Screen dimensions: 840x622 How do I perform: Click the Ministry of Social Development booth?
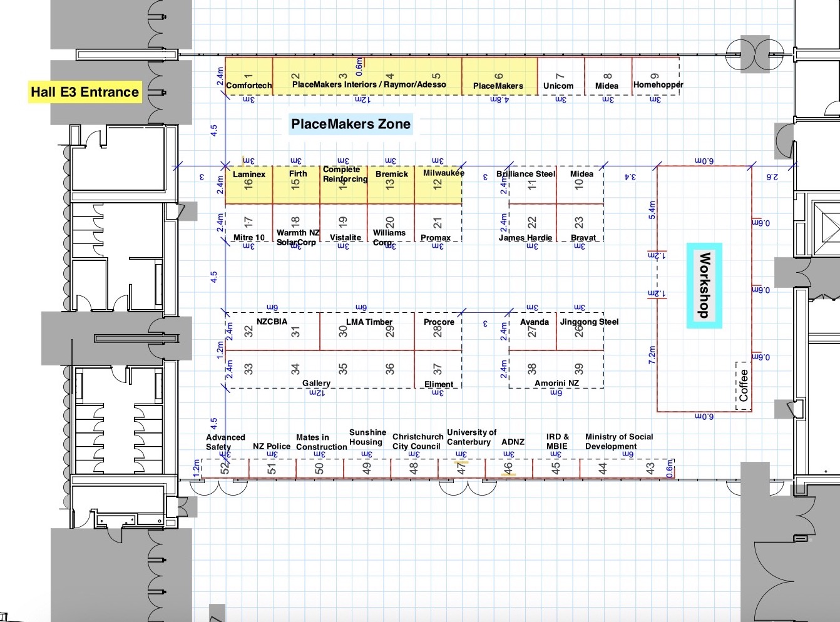coord(618,441)
